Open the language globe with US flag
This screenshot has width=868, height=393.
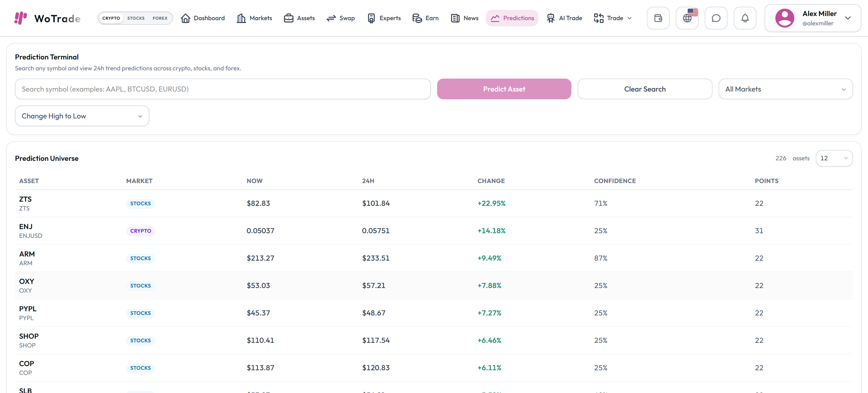click(687, 18)
